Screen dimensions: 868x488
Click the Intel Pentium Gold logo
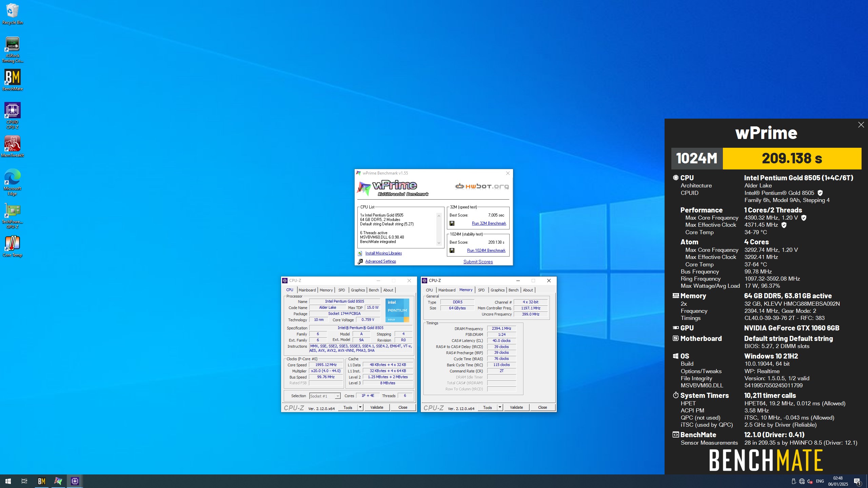click(397, 310)
